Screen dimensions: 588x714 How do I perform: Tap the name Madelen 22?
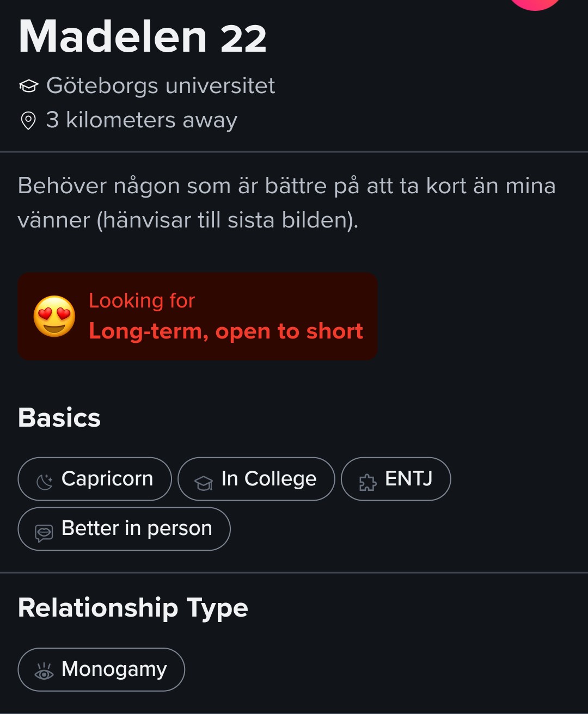(143, 37)
